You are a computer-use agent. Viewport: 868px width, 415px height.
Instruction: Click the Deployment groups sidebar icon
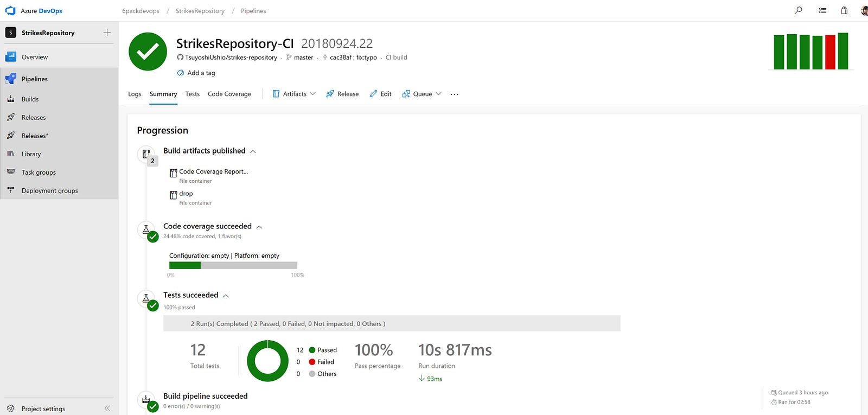tap(10, 190)
